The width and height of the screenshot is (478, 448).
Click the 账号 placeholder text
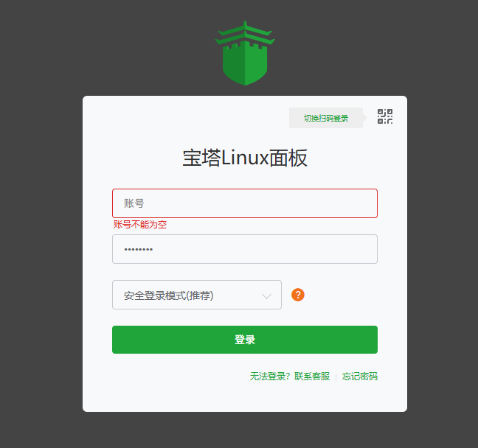(134, 203)
